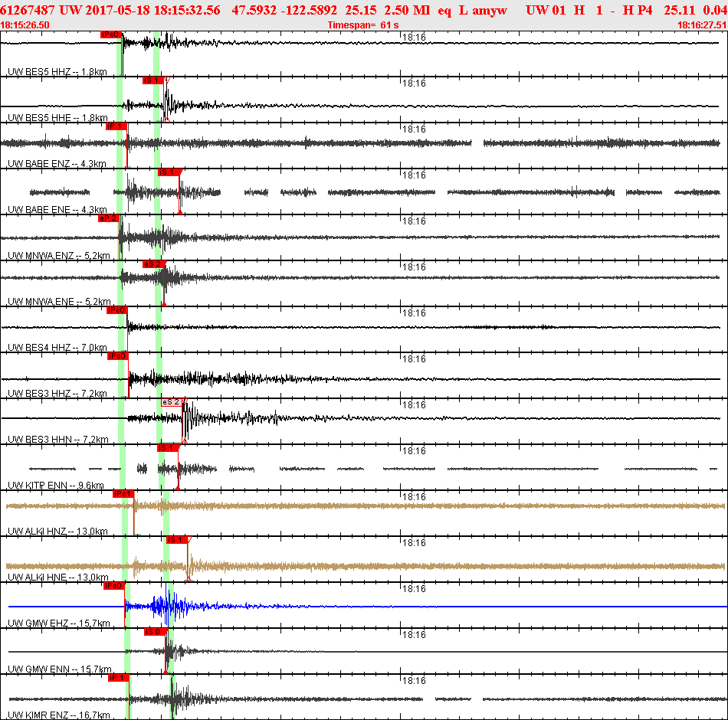Click the event header line with ID 61267487
728x720 pixels.
click(x=364, y=10)
